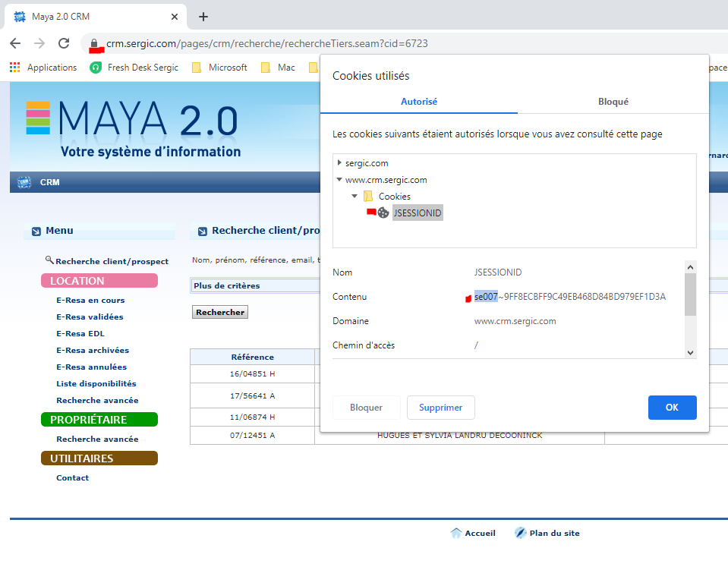Open the Microsoft bookmarks folder
Viewport: 728px width, 567px height.
pos(219,68)
